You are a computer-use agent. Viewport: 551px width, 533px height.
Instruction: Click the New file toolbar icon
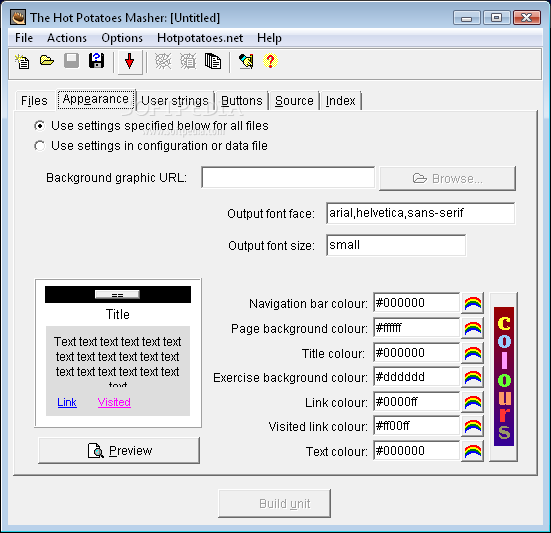(22, 61)
